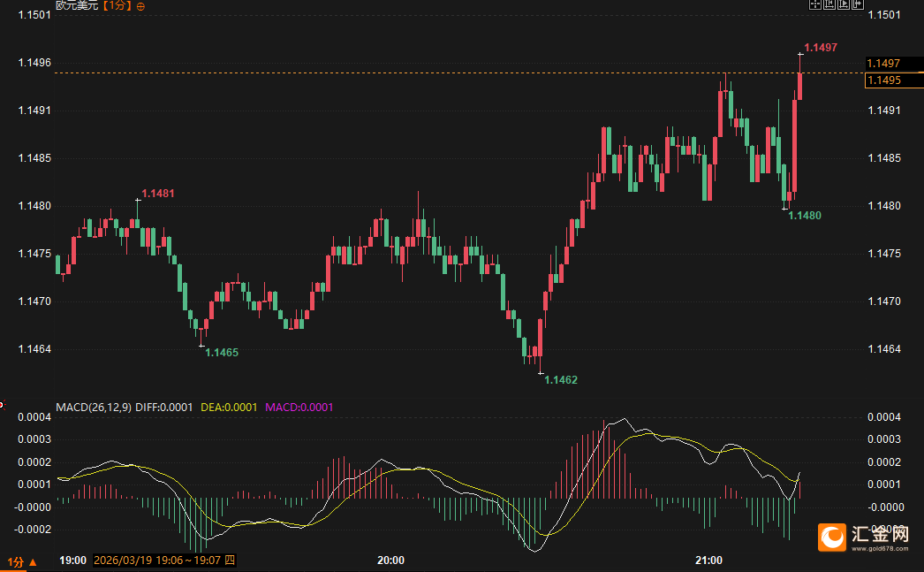This screenshot has width=924, height=572.
Task: Click the 21:00 time axis label
Action: point(708,561)
